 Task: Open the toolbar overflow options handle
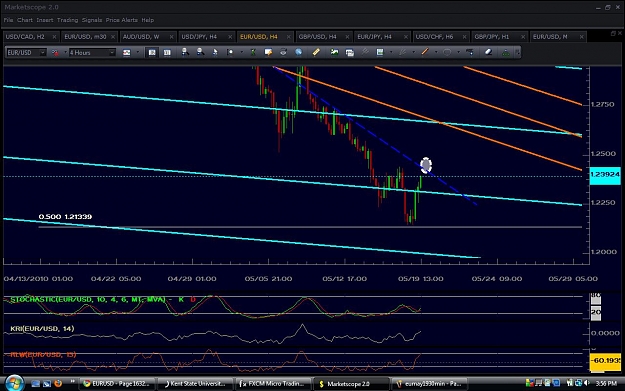(x=518, y=53)
